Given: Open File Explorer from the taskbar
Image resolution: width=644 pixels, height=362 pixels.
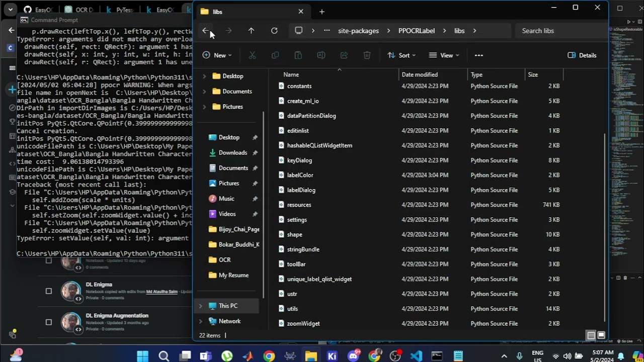Looking at the screenshot, I should [311, 356].
